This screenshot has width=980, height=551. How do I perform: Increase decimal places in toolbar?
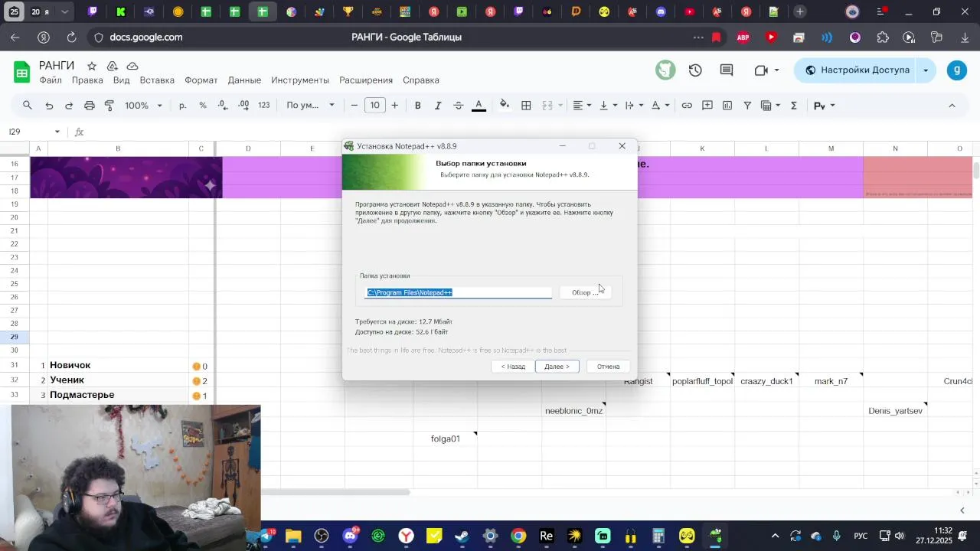tap(243, 106)
